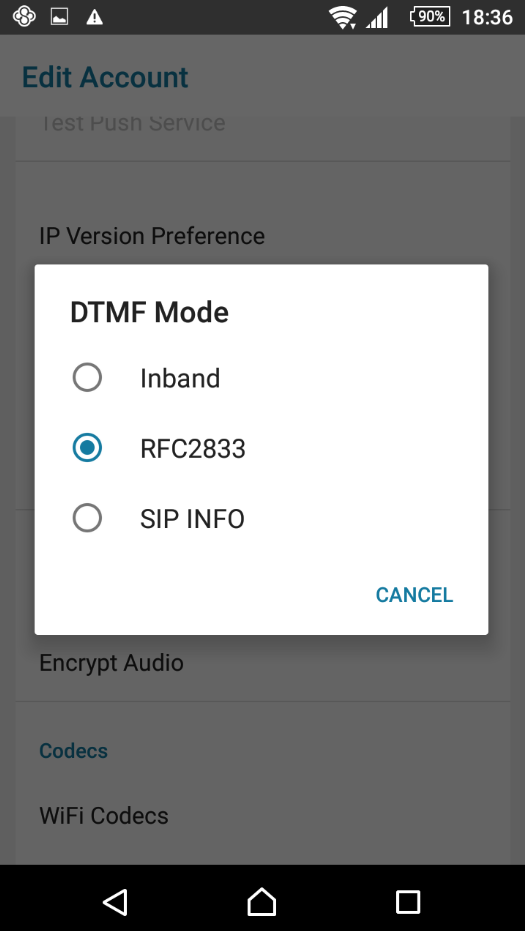Open the WiFi Codecs setting
The image size is (525, 931).
262,816
